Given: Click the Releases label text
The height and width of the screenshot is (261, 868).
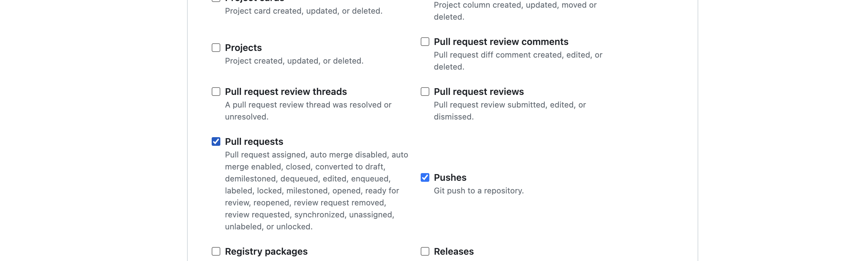Looking at the screenshot, I should tap(454, 251).
